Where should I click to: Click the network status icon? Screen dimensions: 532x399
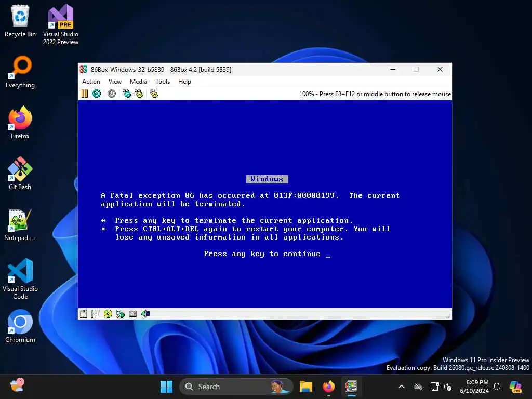pyautogui.click(x=121, y=314)
